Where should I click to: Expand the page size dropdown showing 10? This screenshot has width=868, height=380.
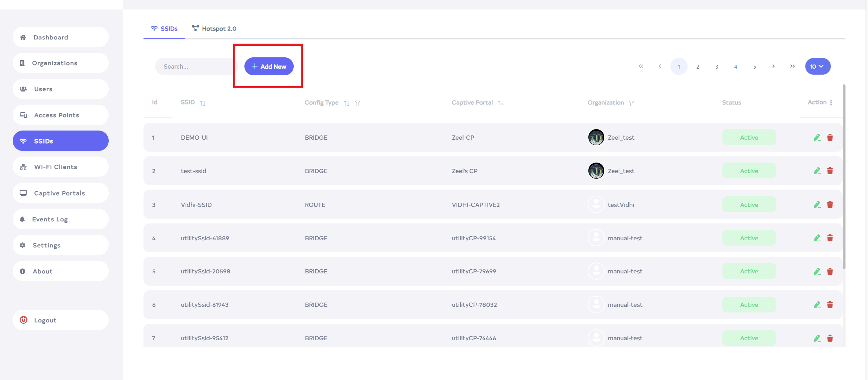point(818,66)
